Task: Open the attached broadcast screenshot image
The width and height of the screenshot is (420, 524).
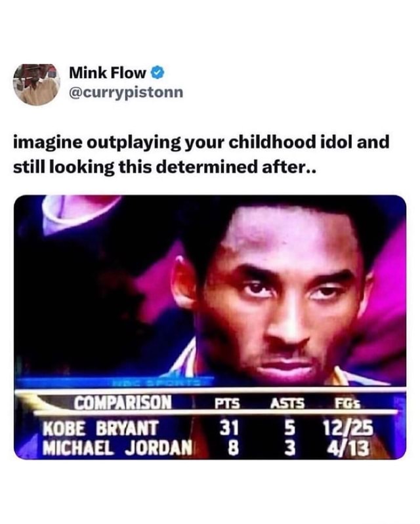Action: (x=210, y=327)
